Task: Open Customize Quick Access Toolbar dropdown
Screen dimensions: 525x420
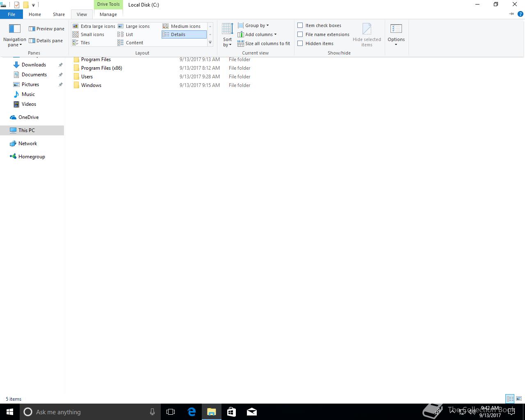Action: pyautogui.click(x=33, y=5)
